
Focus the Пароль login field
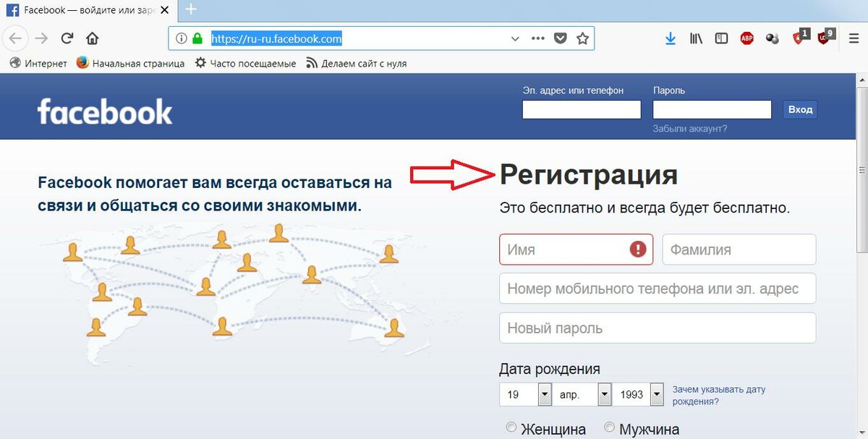(x=712, y=110)
